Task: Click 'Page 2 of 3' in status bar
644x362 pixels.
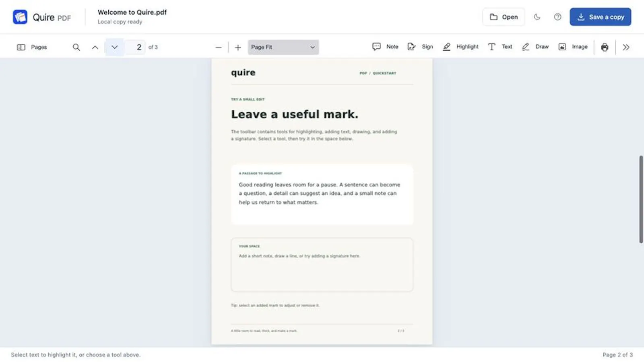Action: point(617,355)
